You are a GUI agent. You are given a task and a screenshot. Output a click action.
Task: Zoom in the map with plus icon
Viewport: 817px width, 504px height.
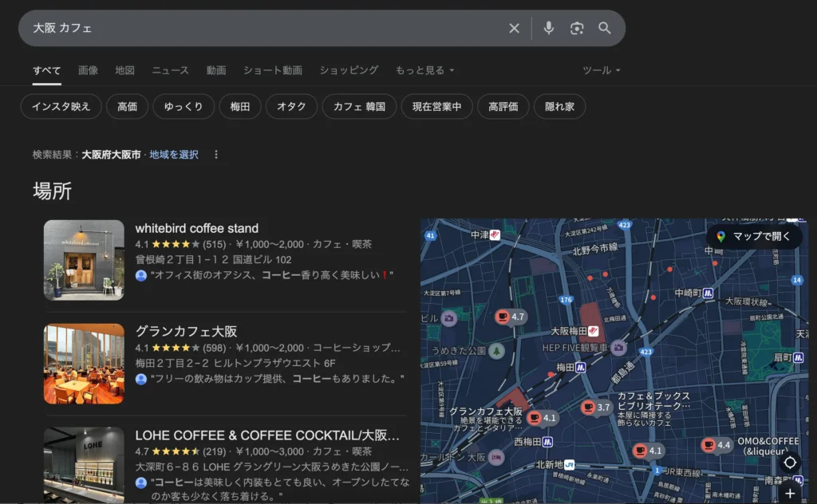pyautogui.click(x=790, y=493)
